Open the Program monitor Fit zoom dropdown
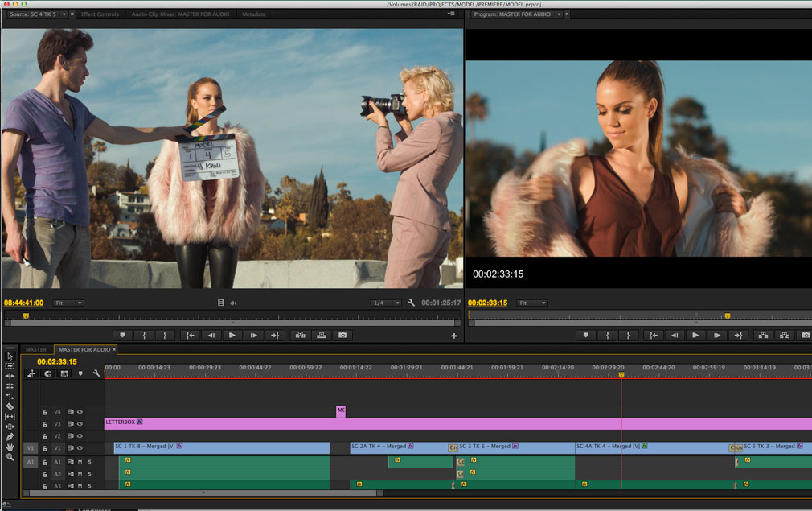 coord(531,303)
